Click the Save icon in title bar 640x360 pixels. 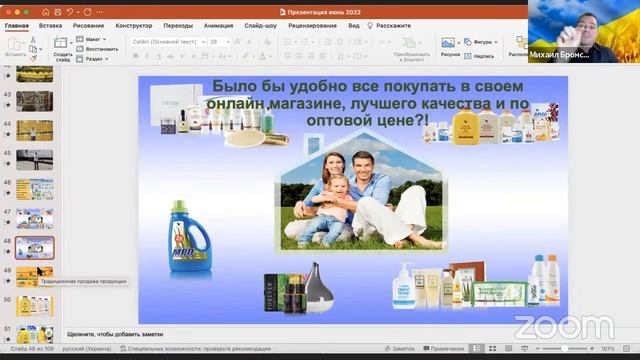point(58,12)
